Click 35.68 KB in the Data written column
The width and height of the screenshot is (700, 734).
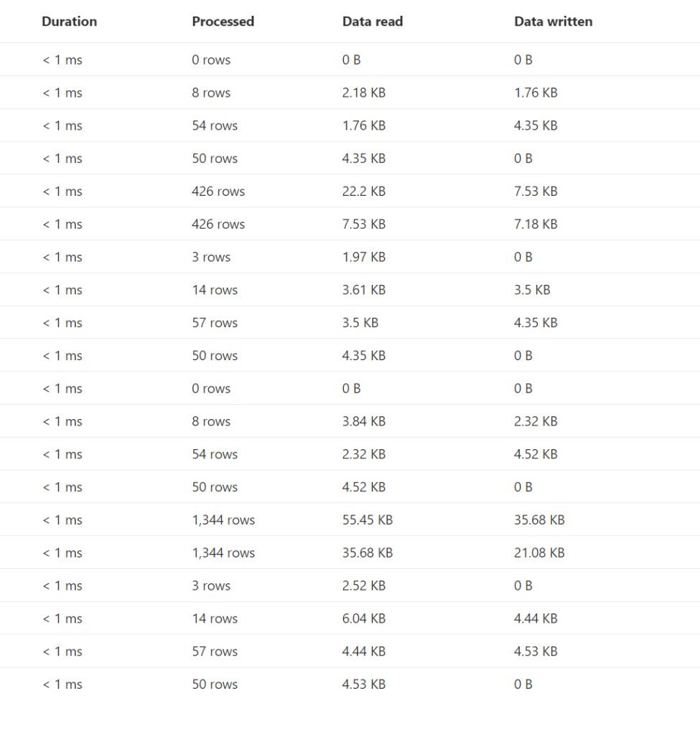539,520
